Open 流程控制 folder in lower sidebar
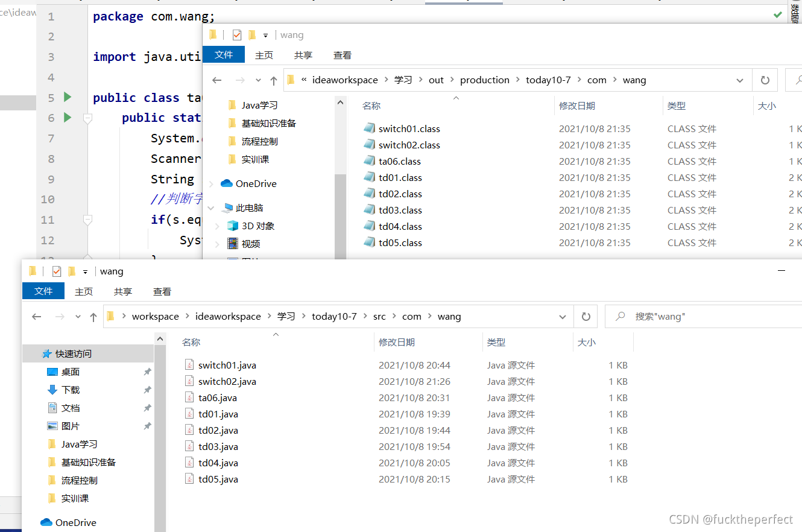 click(79, 480)
